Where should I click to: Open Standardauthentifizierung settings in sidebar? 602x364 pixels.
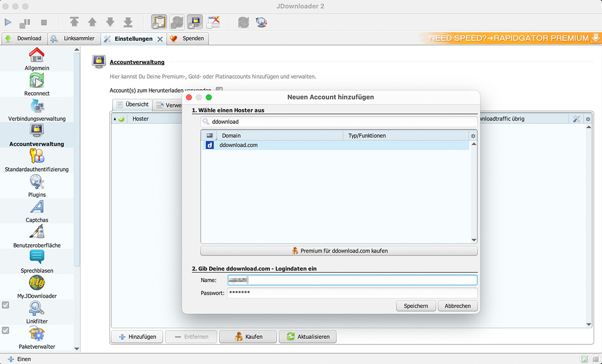tap(37, 160)
